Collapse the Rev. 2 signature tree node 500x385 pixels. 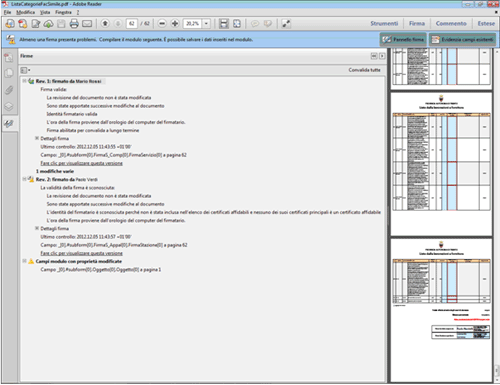24,179
